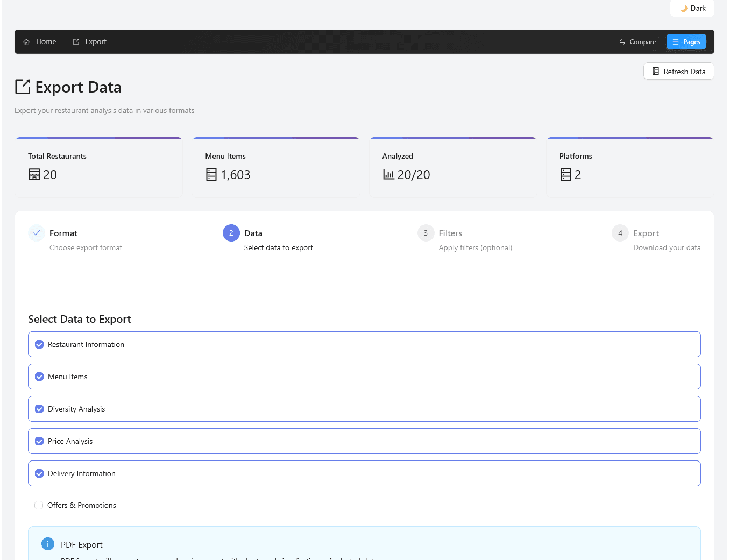Click the large Export Data heading icon
The height and width of the screenshot is (560, 730).
[x=23, y=87]
